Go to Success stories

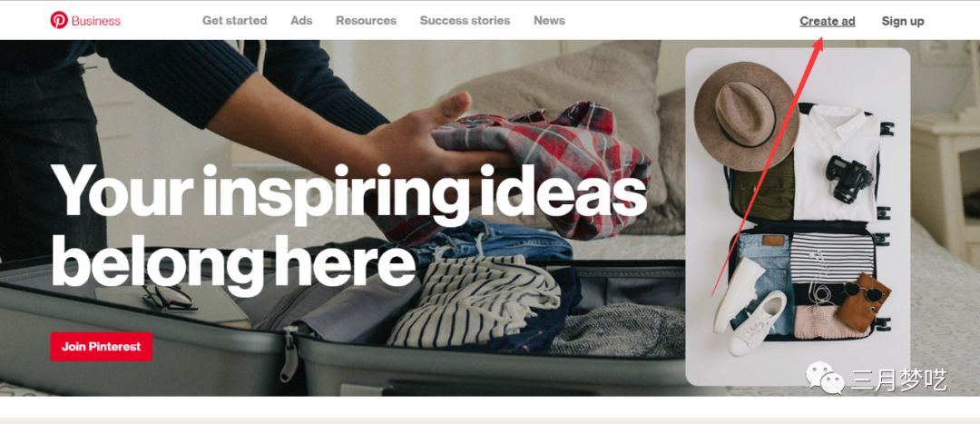pos(465,21)
